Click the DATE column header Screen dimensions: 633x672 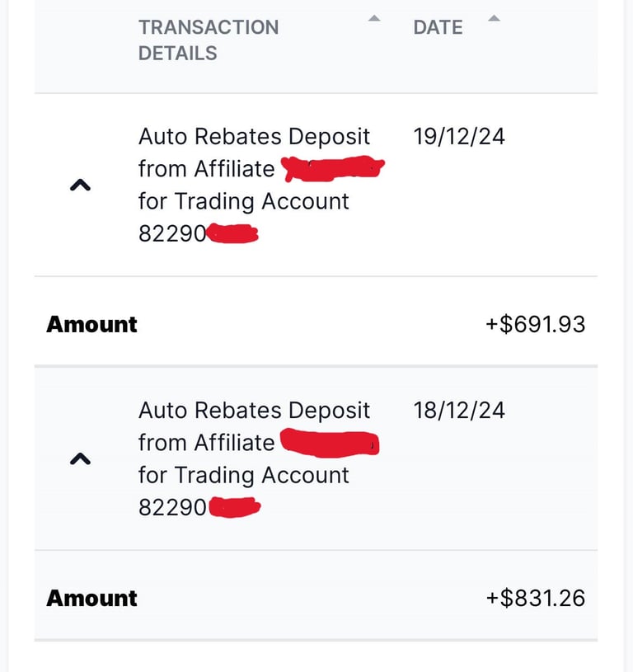point(438,27)
